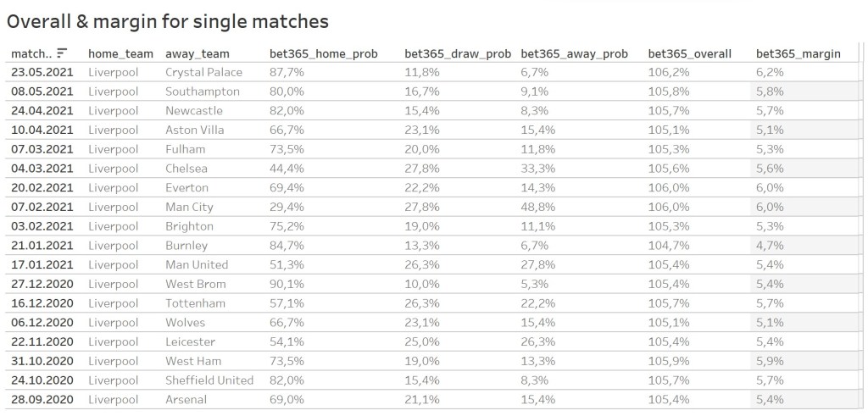Image resolution: width=868 pixels, height=416 pixels.
Task: Click the bet365_overall column header
Action: coord(689,53)
